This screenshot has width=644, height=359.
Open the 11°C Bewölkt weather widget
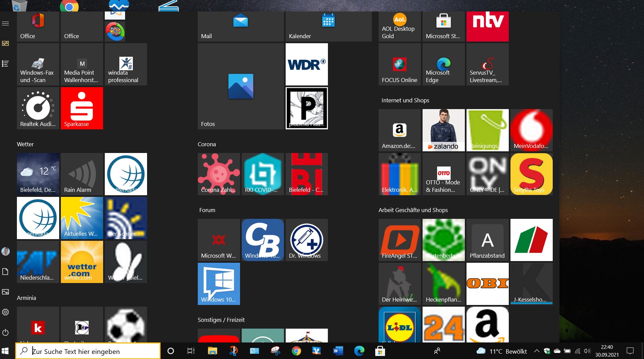pyautogui.click(x=502, y=351)
